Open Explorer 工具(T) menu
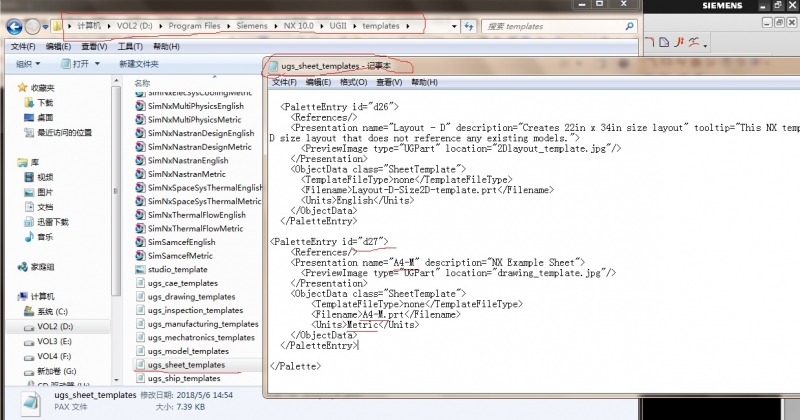Image resolution: width=800 pixels, height=420 pixels. coord(130,46)
